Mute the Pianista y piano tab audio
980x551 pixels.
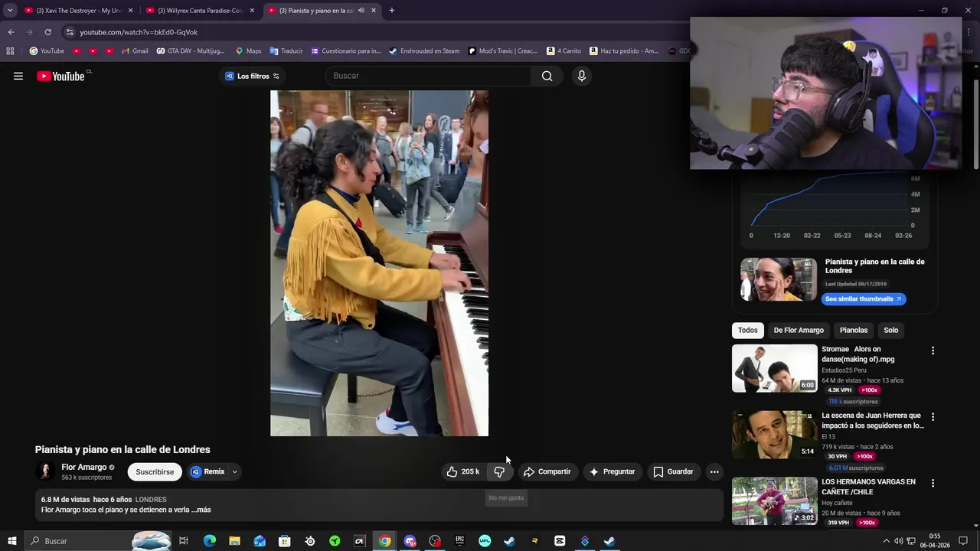click(x=361, y=11)
